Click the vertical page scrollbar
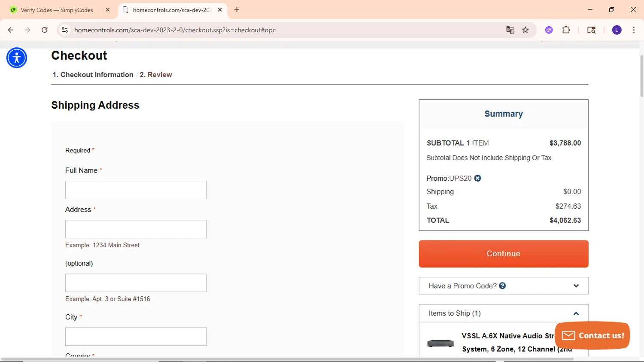Image resolution: width=644 pixels, height=362 pixels. click(x=641, y=76)
